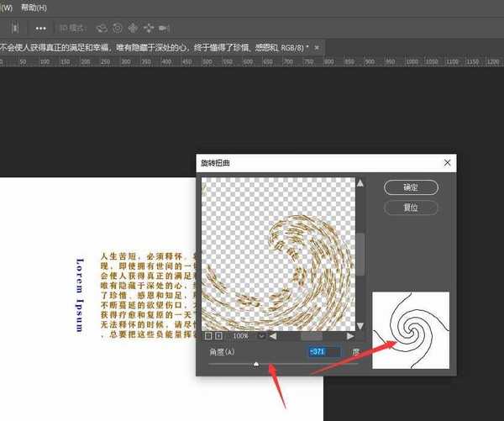Click the angle slider handle
This screenshot has width=504, height=421.
(x=256, y=363)
